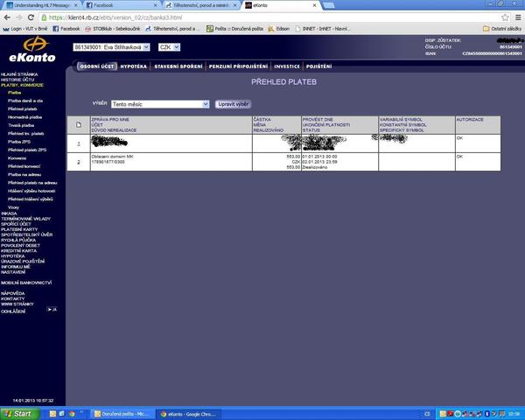Switch to the Hypotéka tab
The image size is (525, 420).
point(133,66)
